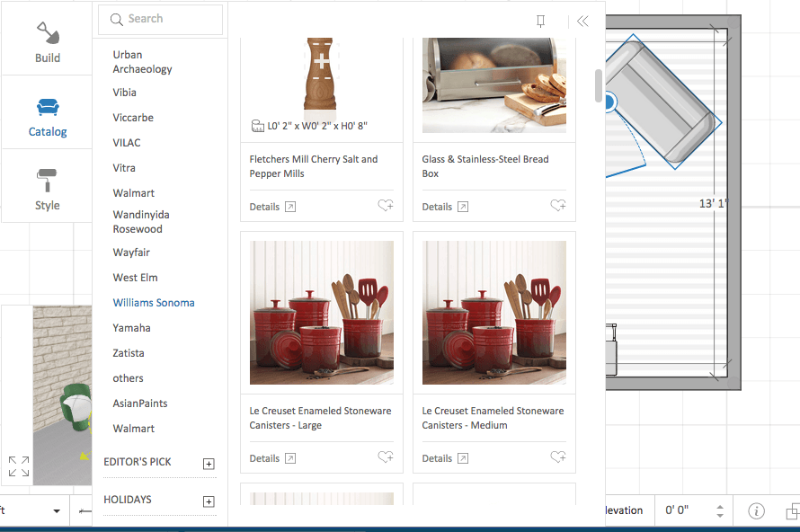Click the blue rotate handle on the sofa
The width and height of the screenshot is (800, 532).
click(609, 102)
